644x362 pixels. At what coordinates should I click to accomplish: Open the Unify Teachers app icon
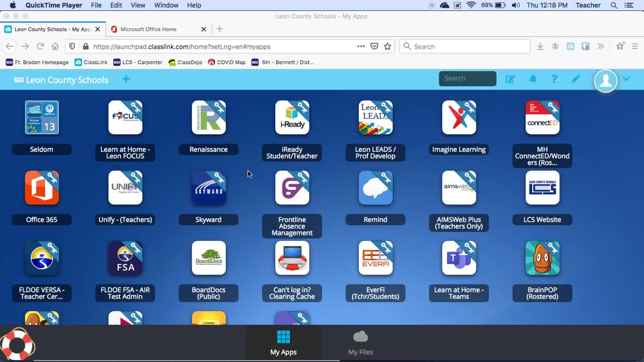[125, 188]
